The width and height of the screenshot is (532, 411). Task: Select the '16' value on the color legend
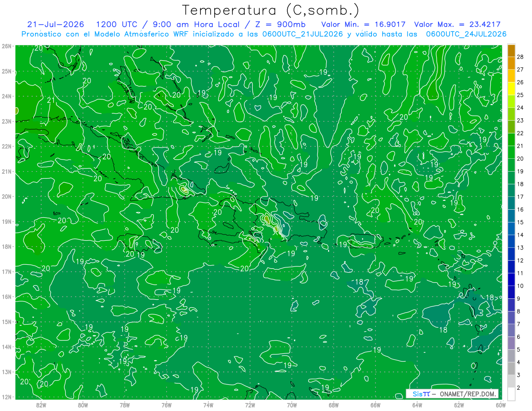click(520, 210)
